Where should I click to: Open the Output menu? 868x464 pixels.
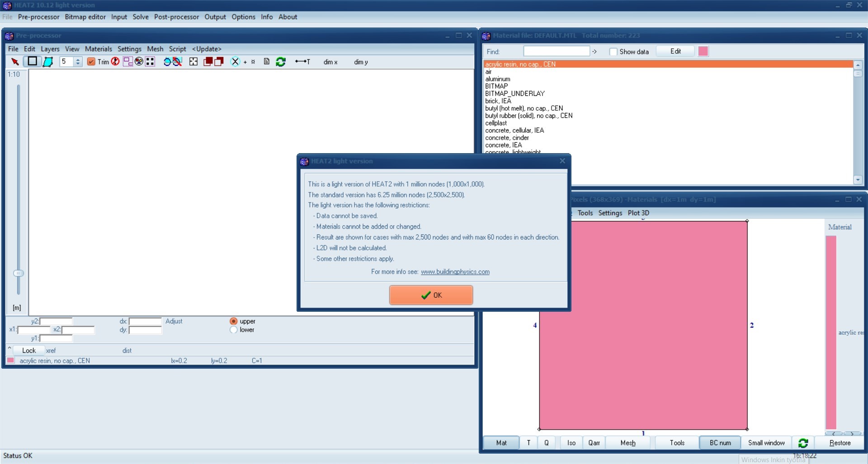click(x=215, y=17)
